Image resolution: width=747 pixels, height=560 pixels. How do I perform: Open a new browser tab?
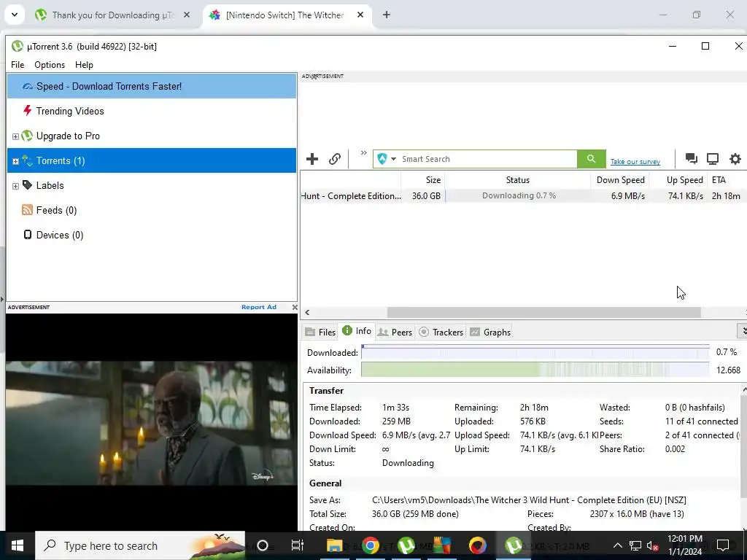(387, 15)
